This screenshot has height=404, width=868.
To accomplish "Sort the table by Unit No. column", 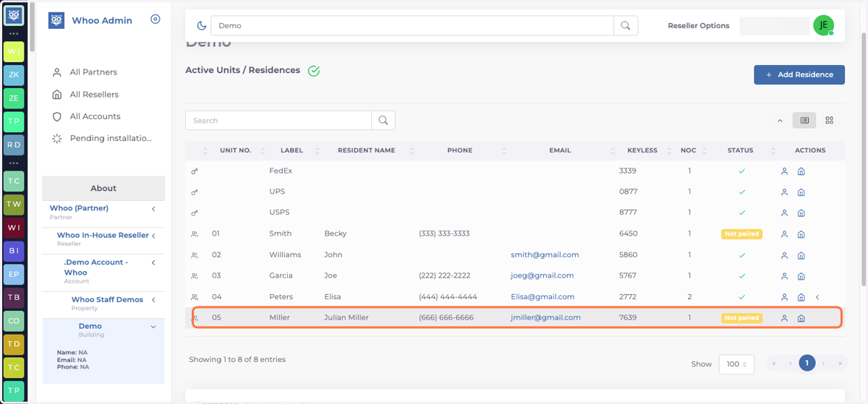I will [235, 150].
